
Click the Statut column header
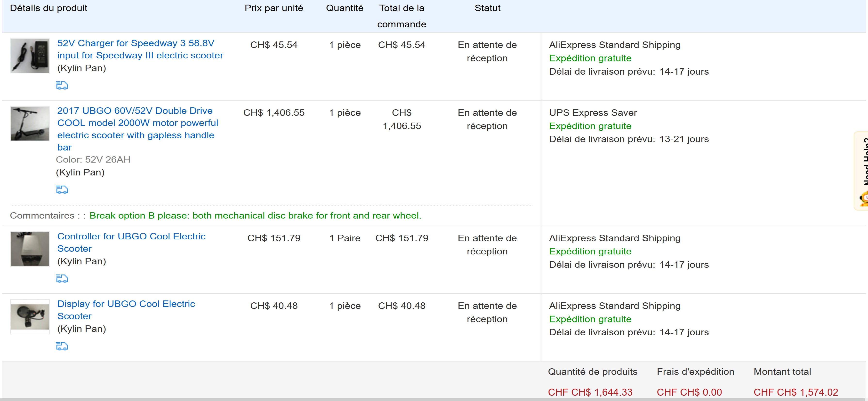487,8
